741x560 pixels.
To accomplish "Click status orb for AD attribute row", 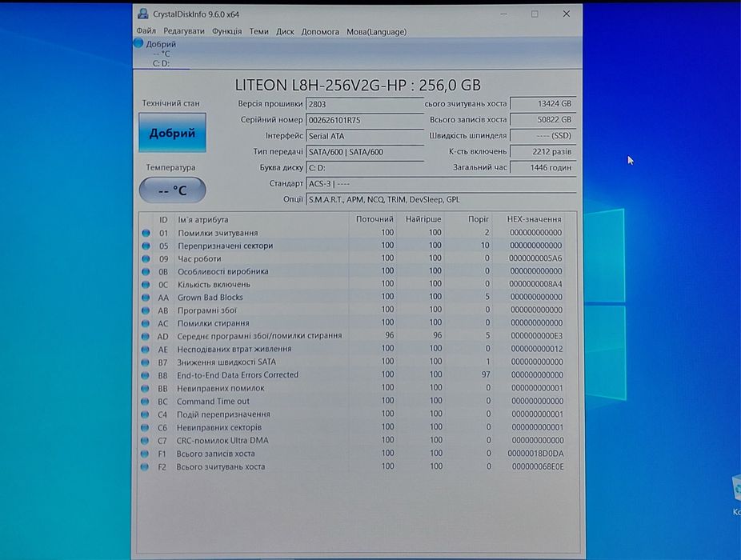I will pos(146,337).
